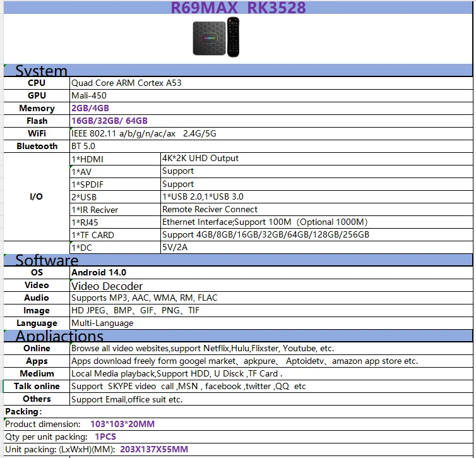Select the '5V/2A' cell
Screen dimensions: 476x458
click(317, 248)
